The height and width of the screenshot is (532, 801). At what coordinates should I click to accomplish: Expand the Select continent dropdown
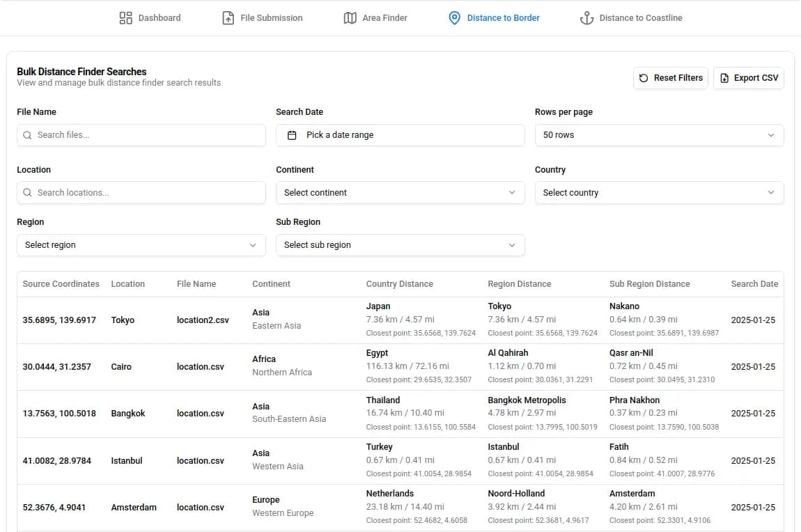click(x=400, y=193)
